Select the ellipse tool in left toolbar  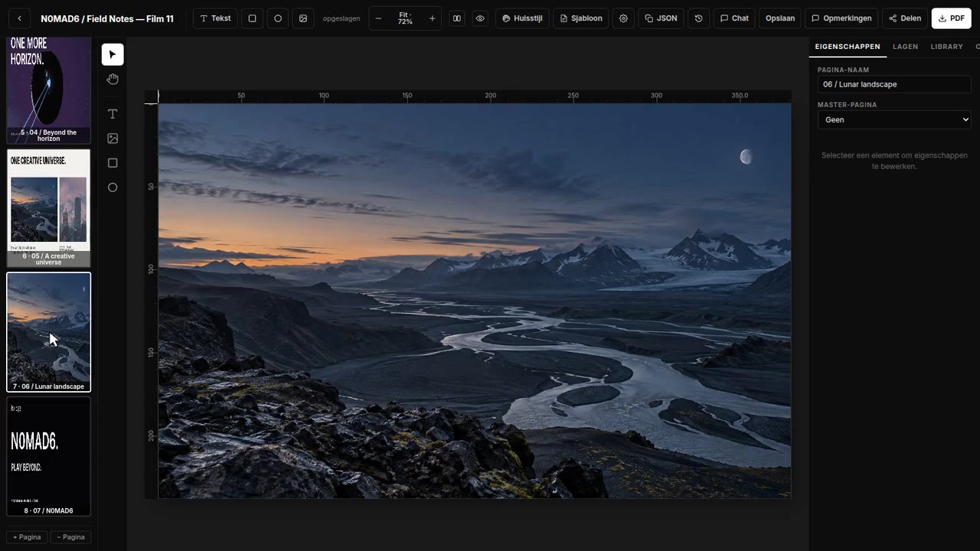(113, 187)
